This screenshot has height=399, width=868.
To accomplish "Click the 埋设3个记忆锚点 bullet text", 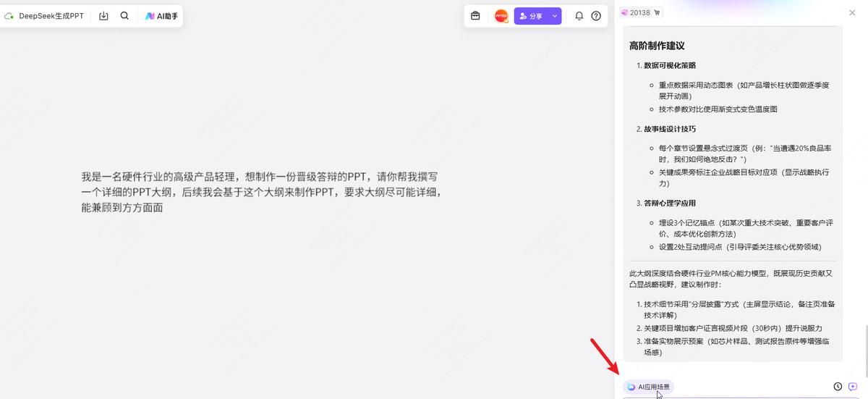I will pyautogui.click(x=746, y=228).
